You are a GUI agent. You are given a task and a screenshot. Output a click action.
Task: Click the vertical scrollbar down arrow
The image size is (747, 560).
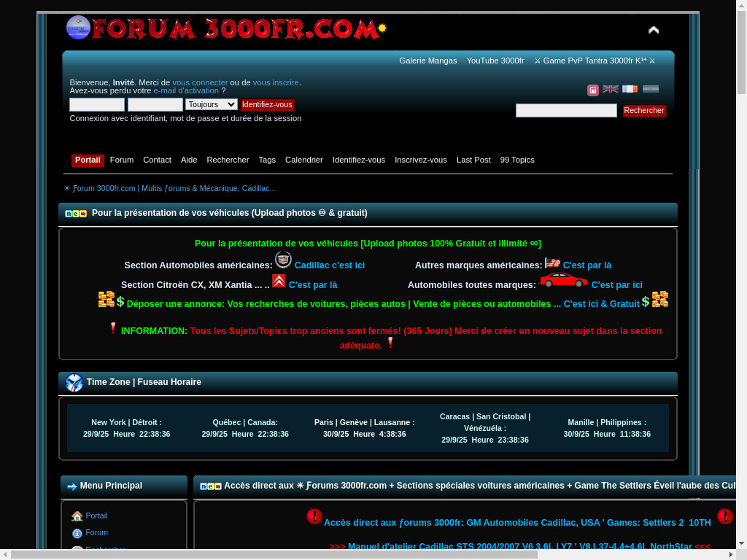(741, 543)
